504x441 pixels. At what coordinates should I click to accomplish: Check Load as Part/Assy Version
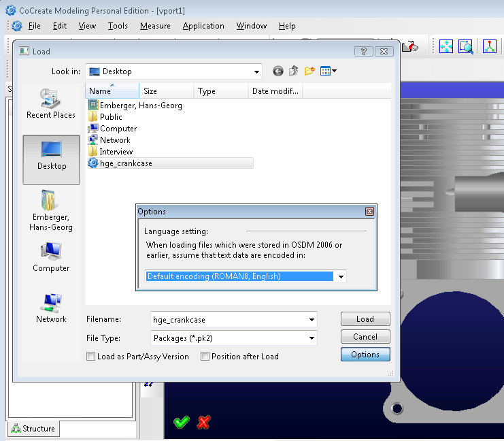pyautogui.click(x=90, y=357)
